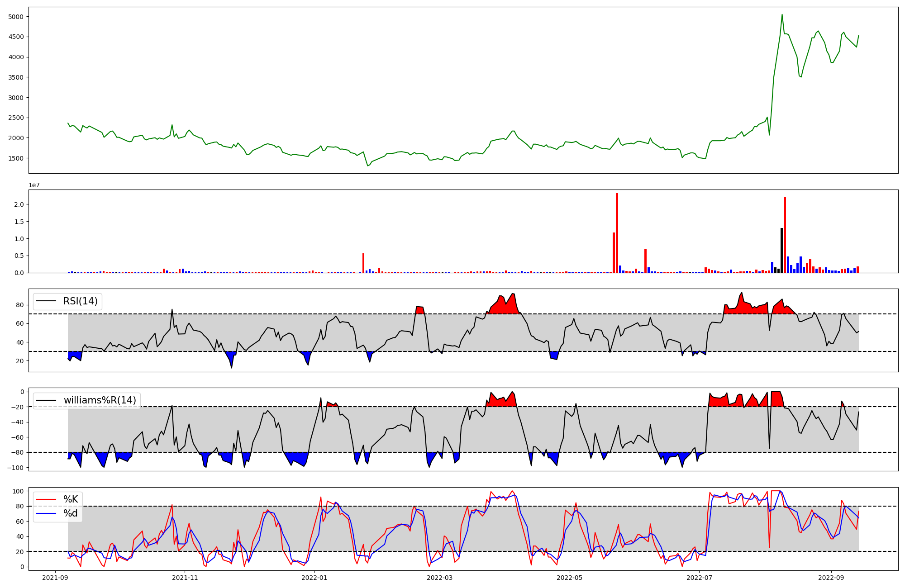The height and width of the screenshot is (588, 905).
Task: Click the blue %d legend entry
Action: 71,513
